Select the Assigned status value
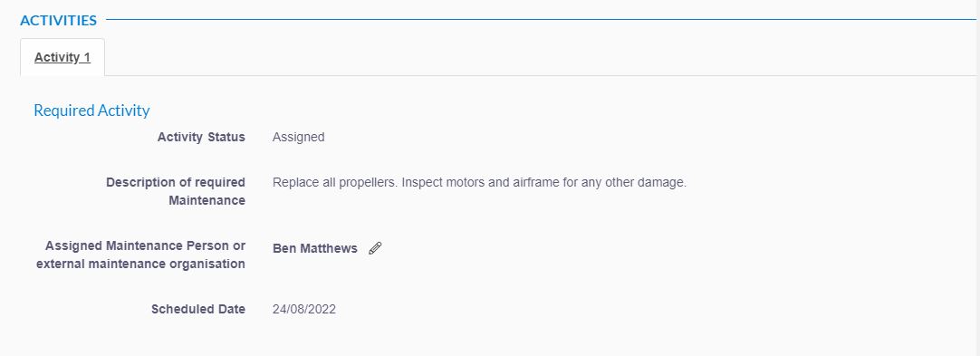Viewport: 980px width, 356px height. [x=298, y=137]
